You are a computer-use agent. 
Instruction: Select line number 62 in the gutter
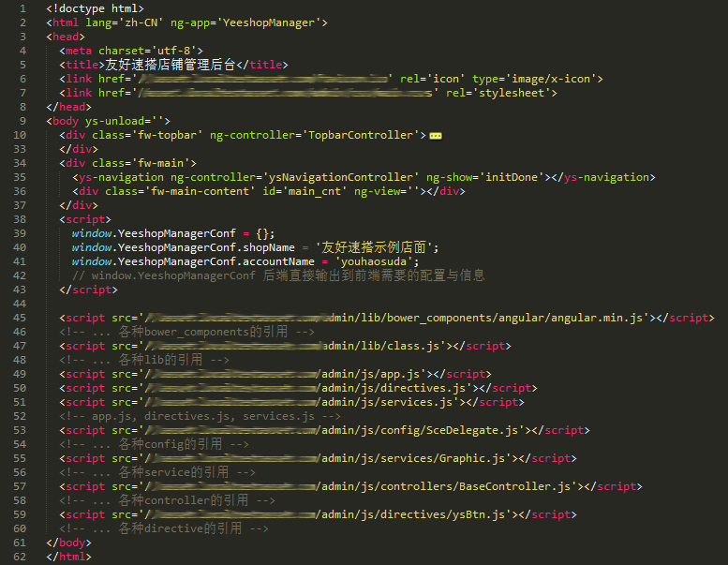click(x=19, y=557)
